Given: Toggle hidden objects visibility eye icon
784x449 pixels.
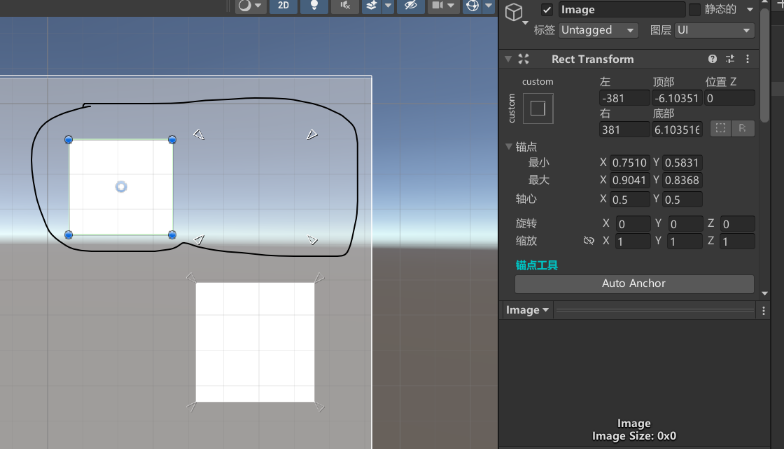Looking at the screenshot, I should (410, 6).
